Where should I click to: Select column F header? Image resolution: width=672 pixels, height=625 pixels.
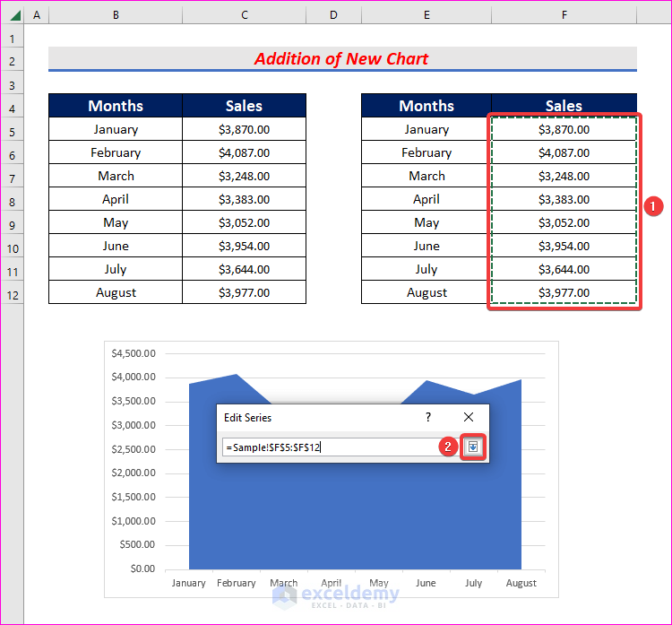[x=564, y=15]
